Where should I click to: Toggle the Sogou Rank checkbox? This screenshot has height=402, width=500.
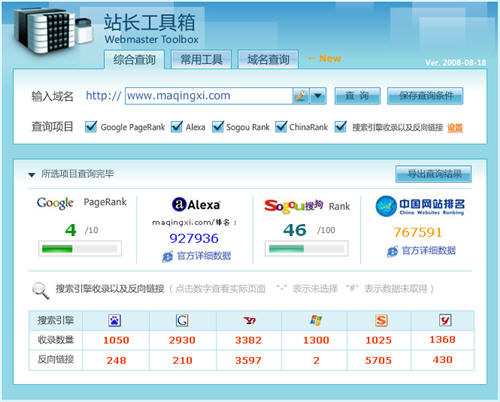[x=218, y=127]
